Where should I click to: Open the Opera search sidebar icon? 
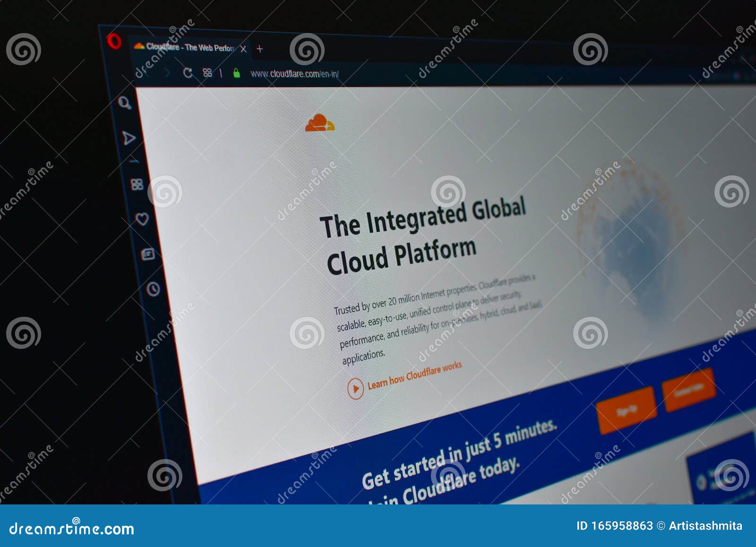124,103
